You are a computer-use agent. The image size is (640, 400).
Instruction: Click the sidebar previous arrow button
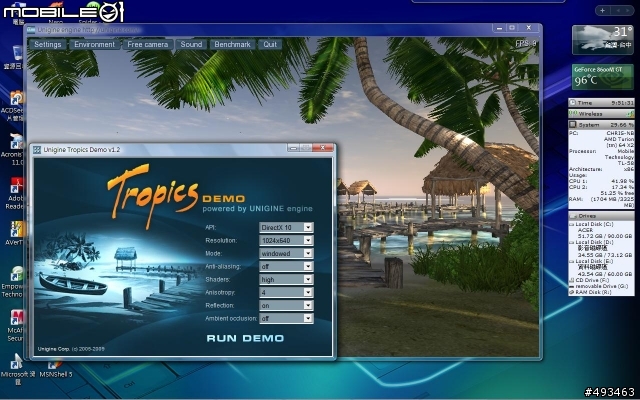[x=619, y=11]
